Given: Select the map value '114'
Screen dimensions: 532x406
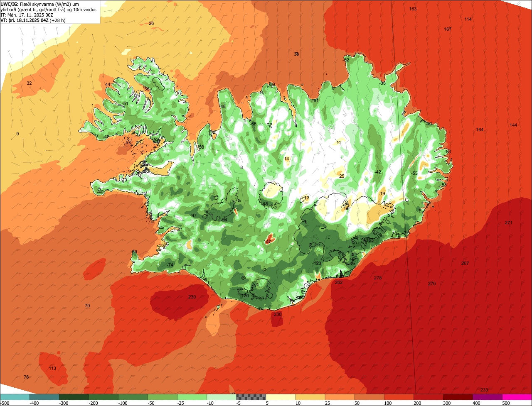Looking at the screenshot, I should pos(468,20).
